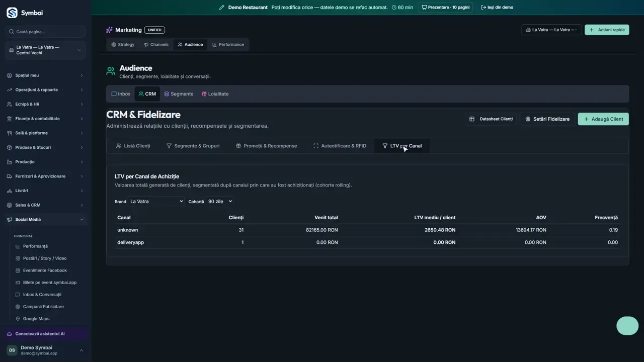Expand the Demo Symbai account menu

click(x=45, y=350)
